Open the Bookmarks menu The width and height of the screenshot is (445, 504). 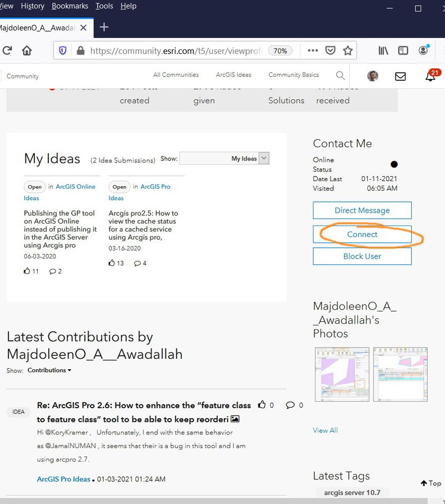pyautogui.click(x=70, y=6)
